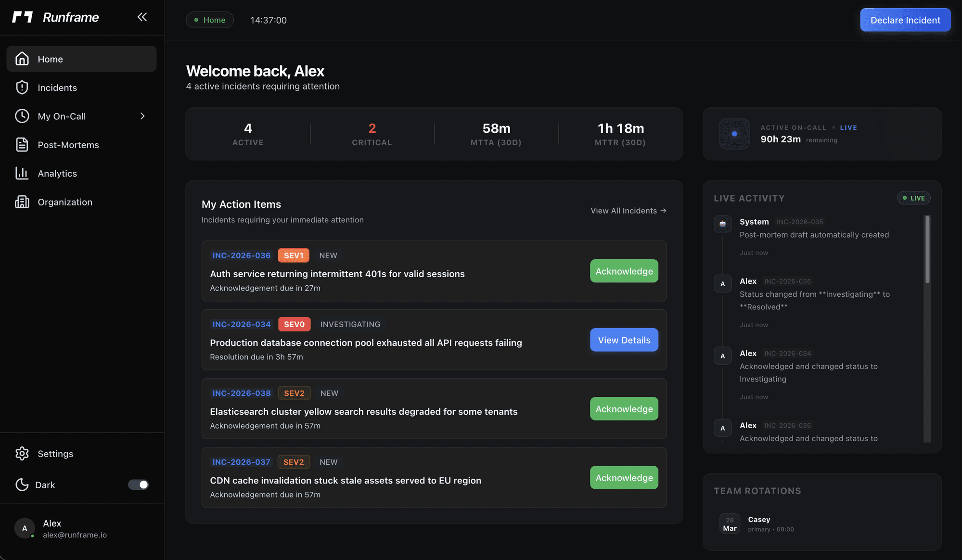
Task: Click the LIVE indicator badge
Action: pos(913,198)
